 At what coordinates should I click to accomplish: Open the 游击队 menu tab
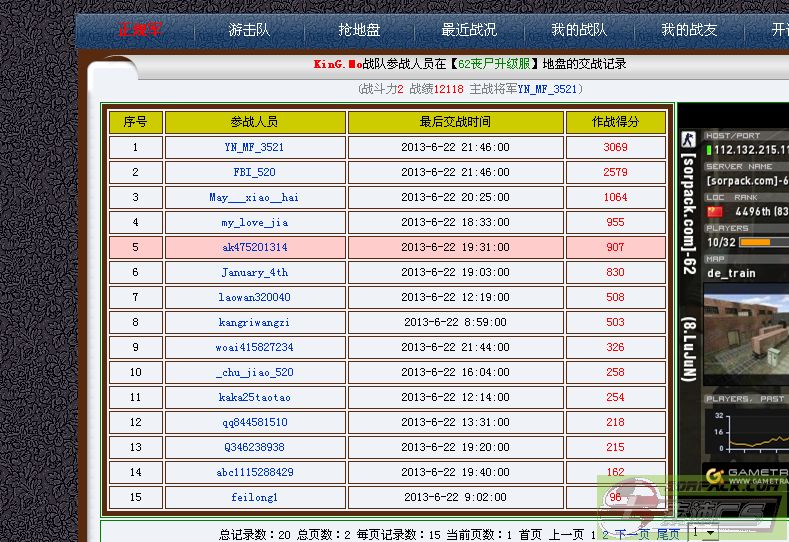pos(249,30)
